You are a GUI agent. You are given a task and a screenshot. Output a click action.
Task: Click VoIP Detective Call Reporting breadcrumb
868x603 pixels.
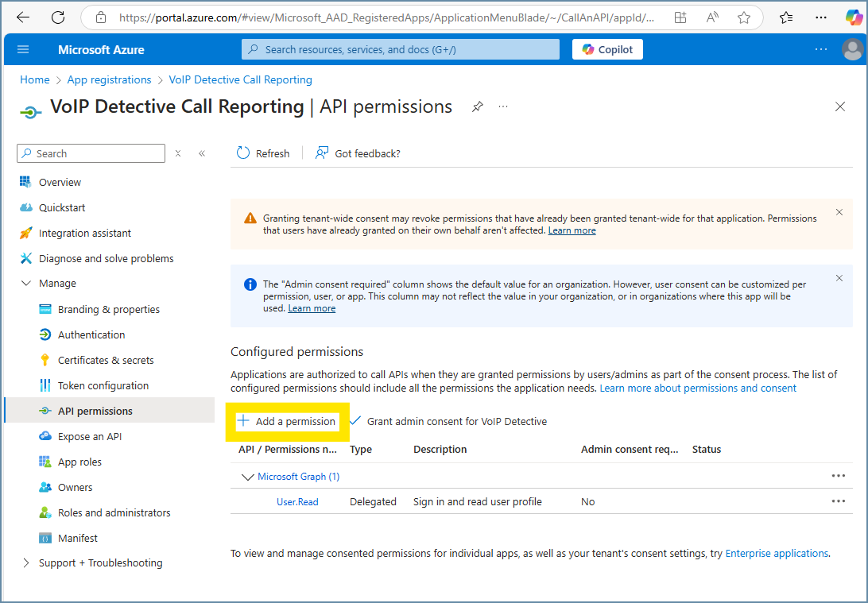(x=240, y=79)
